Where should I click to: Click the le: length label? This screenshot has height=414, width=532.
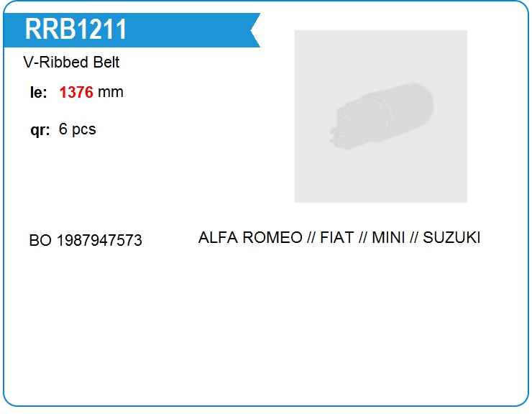point(38,92)
